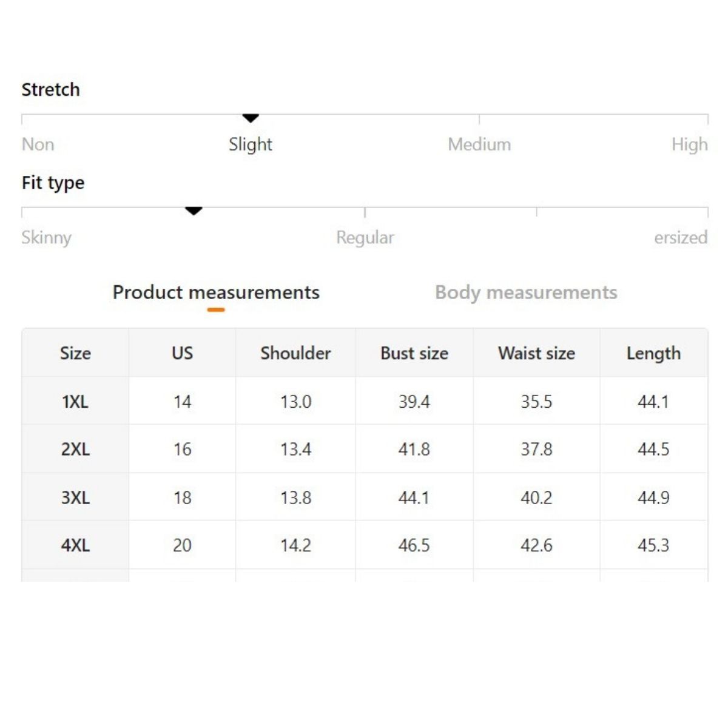Click the US column header
The image size is (728, 728).
(x=182, y=353)
